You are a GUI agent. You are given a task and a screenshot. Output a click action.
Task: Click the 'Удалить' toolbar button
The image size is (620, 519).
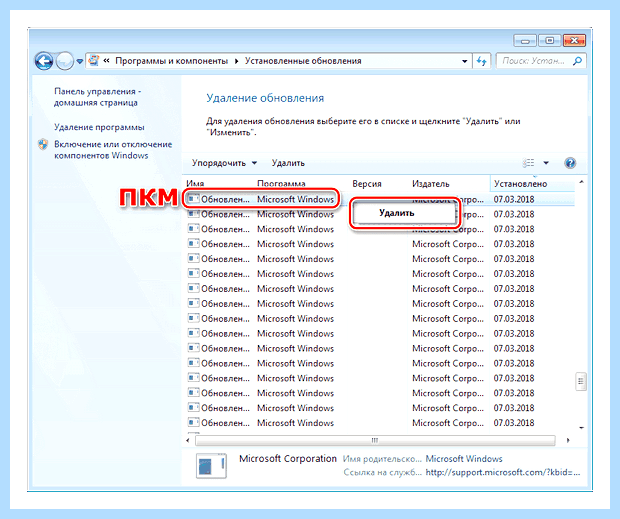pyautogui.click(x=288, y=163)
